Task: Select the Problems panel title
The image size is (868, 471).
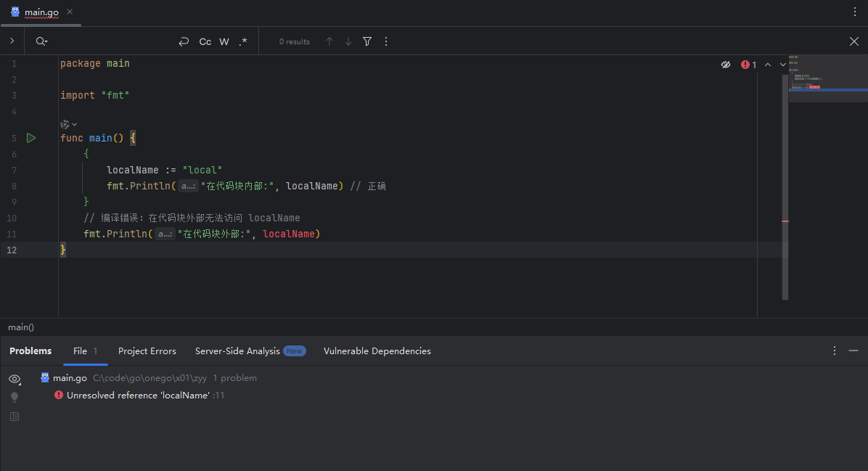Action: coord(30,351)
